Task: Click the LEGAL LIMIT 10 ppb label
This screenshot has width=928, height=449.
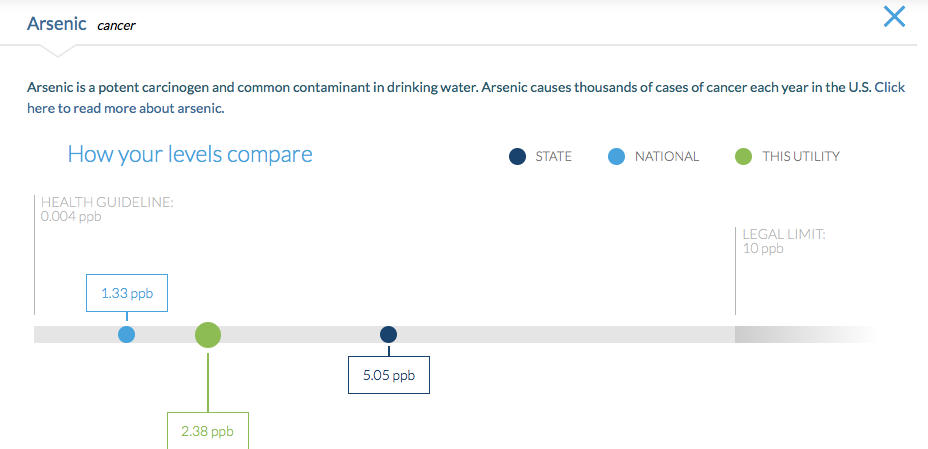Action: [x=784, y=241]
